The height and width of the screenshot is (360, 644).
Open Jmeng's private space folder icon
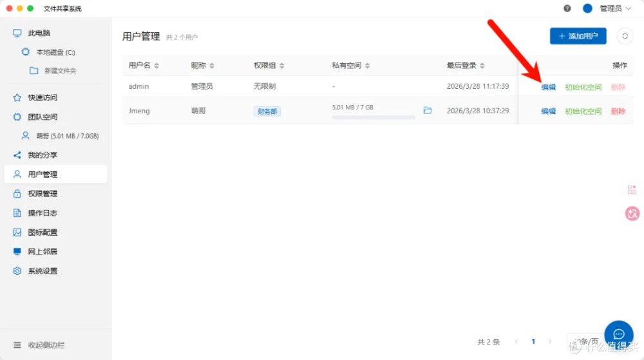tap(428, 111)
